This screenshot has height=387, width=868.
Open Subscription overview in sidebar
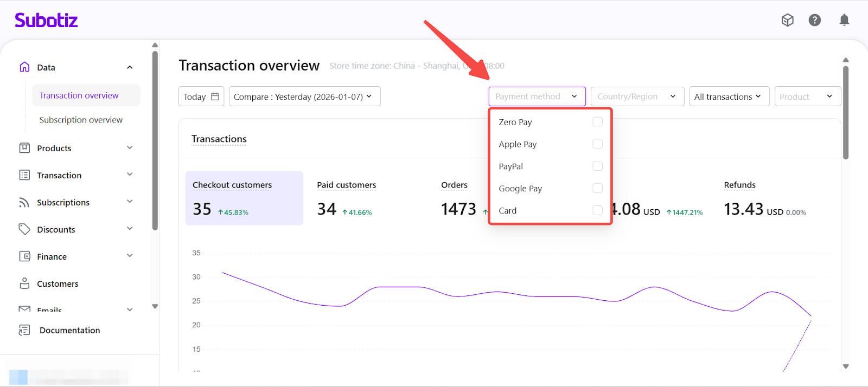pos(81,120)
